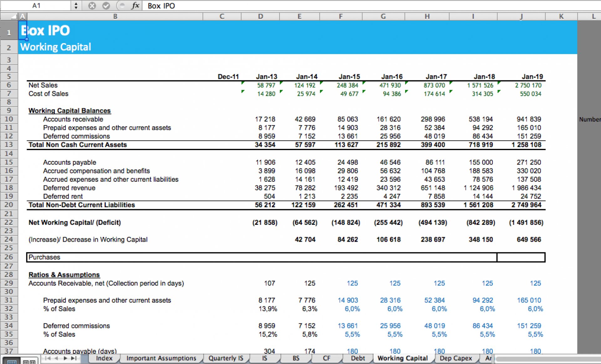Click the Deferred commissions label in row 12
The height and width of the screenshot is (364, 601).
coord(76,136)
